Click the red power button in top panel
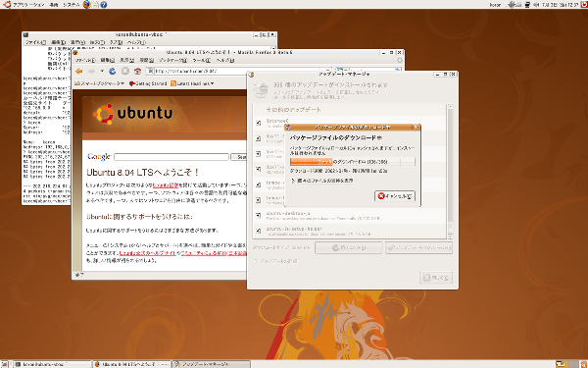Screen dimensions: 588x368 point(583,5)
